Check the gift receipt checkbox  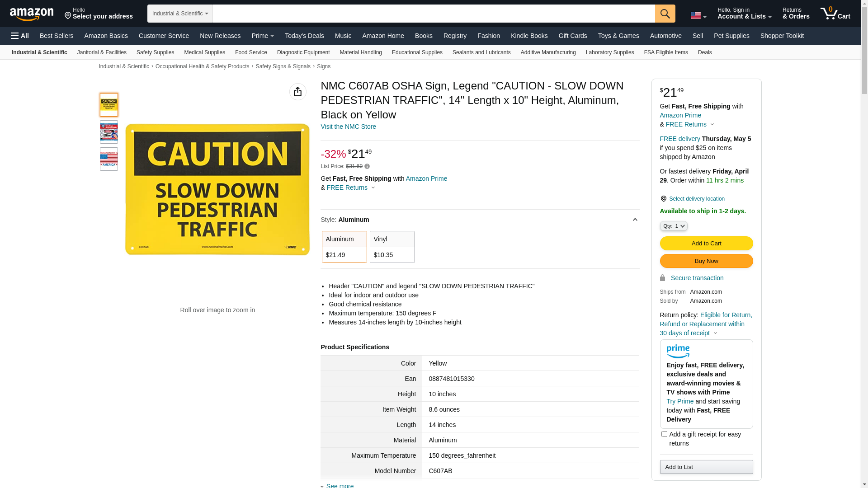coord(664,434)
